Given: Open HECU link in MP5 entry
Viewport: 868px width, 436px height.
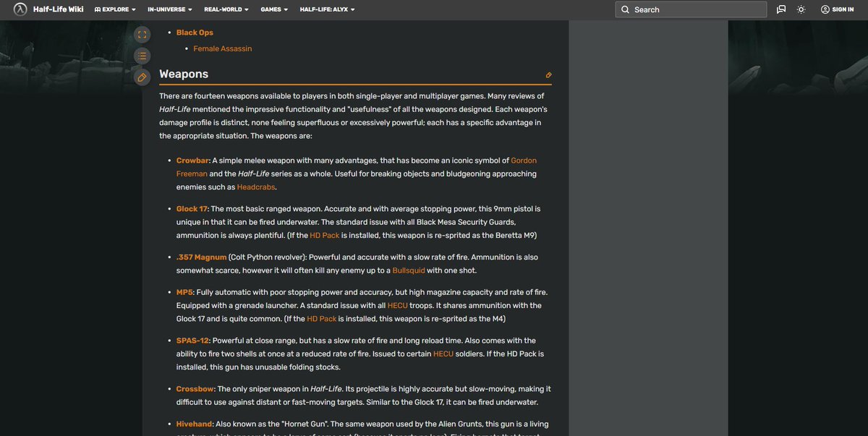Looking at the screenshot, I should [x=397, y=306].
